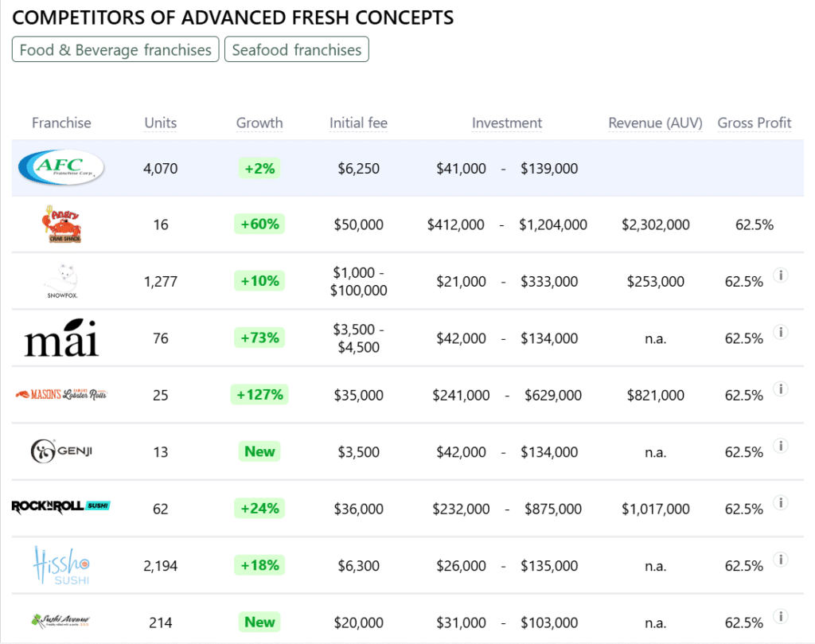Click the +18% growth badge

tap(259, 565)
